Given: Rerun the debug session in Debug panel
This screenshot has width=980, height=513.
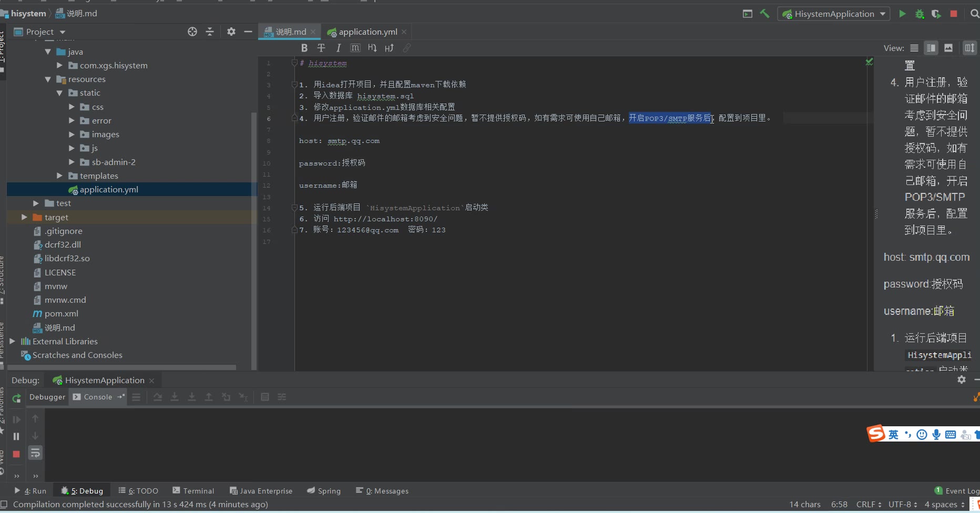Looking at the screenshot, I should (x=16, y=398).
